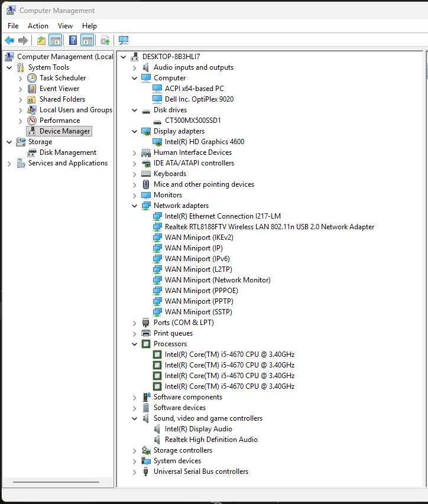Image resolution: width=428 pixels, height=504 pixels.
Task: Select WAN Miniport (IKEv2)
Action: [199, 238]
